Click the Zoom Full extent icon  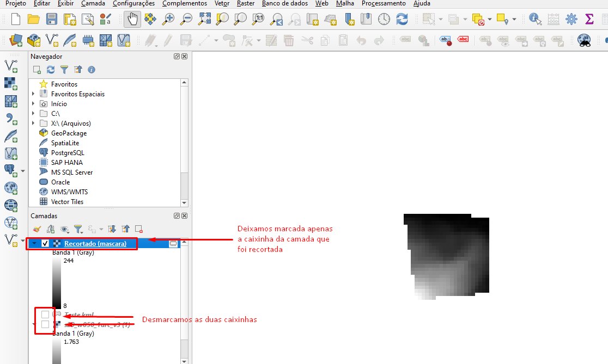204,19
